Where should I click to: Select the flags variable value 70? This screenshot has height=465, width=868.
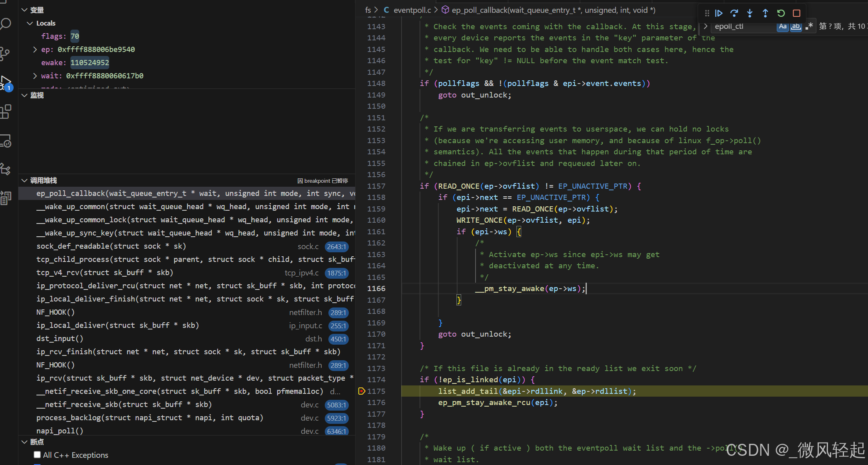pos(75,36)
